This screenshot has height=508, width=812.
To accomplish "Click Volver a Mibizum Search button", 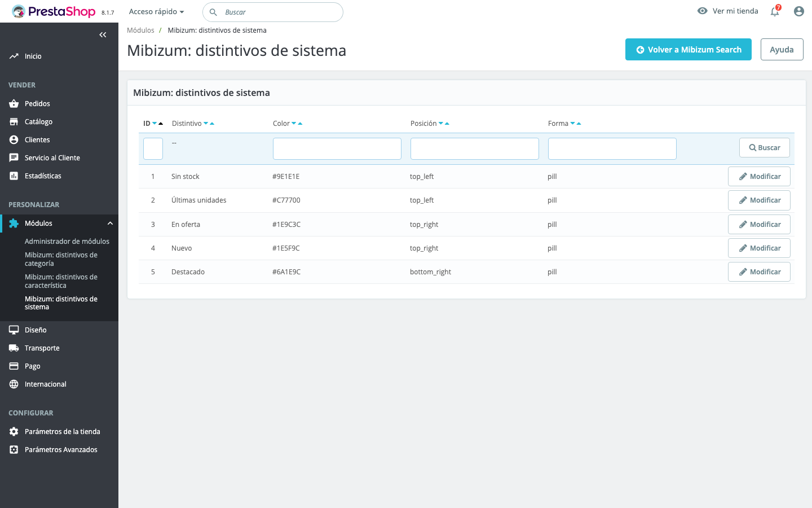I will [689, 50].
